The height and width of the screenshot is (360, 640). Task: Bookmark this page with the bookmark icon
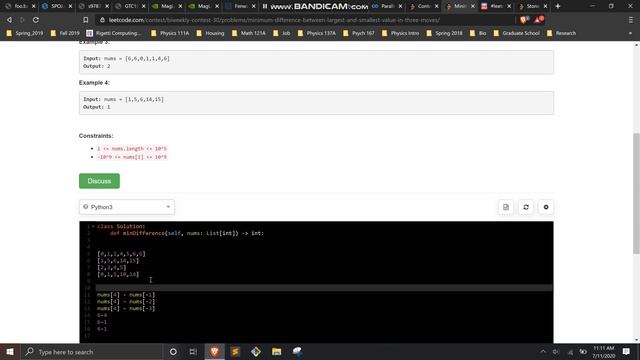click(x=85, y=20)
